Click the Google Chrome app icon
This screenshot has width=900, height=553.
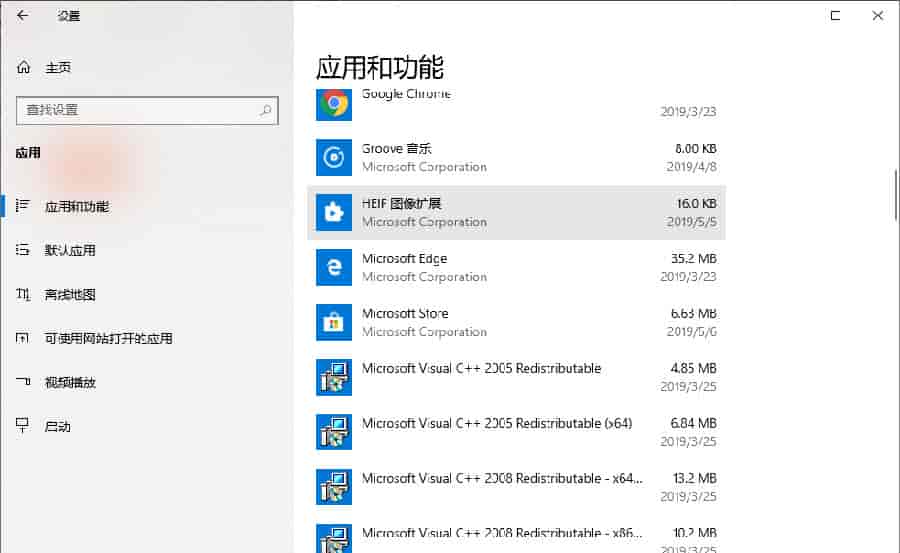point(334,103)
